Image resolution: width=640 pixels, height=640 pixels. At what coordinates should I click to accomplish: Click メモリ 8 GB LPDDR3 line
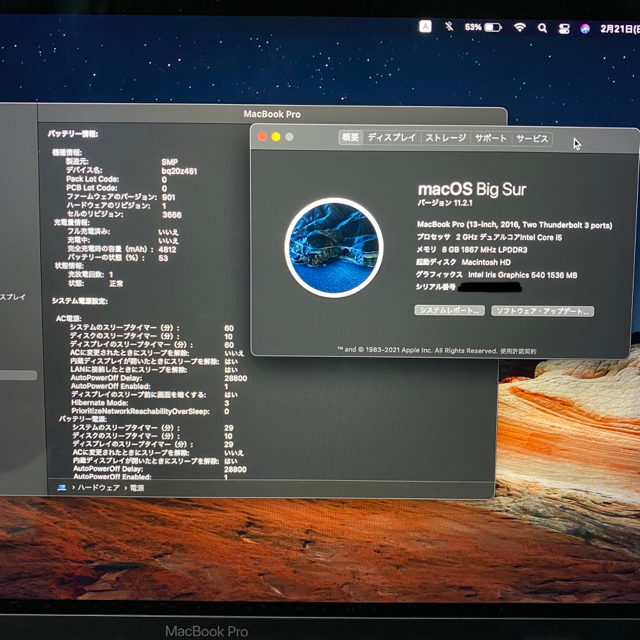pos(472,249)
